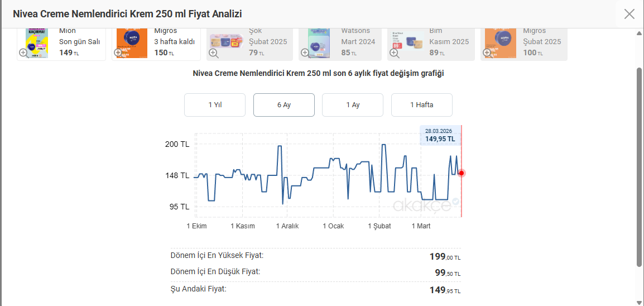
Task: Open the Mion brochure thumbnail
Action: 37,43
